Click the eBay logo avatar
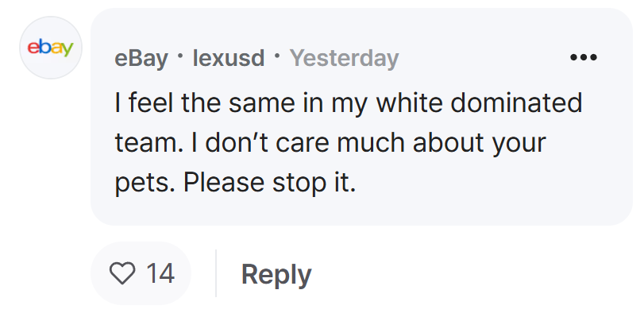The height and width of the screenshot is (317, 644). click(51, 48)
